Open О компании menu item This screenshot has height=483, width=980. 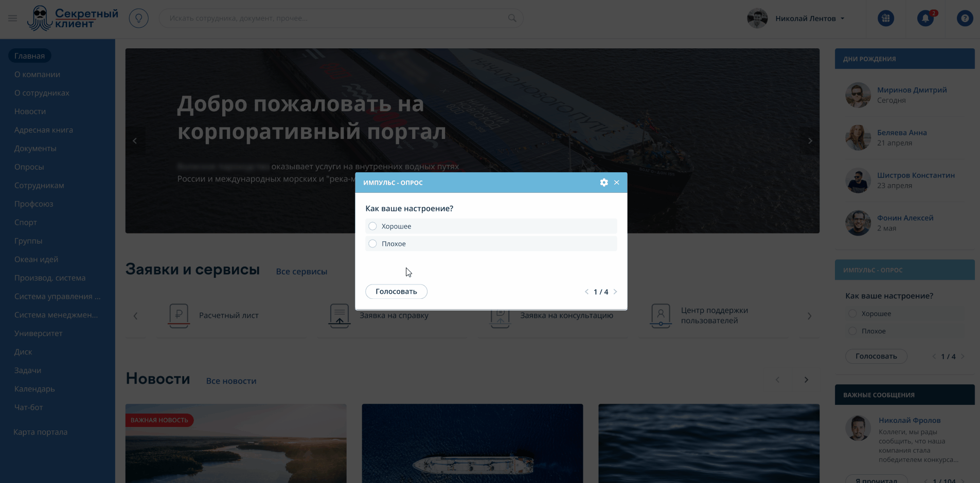tap(37, 74)
